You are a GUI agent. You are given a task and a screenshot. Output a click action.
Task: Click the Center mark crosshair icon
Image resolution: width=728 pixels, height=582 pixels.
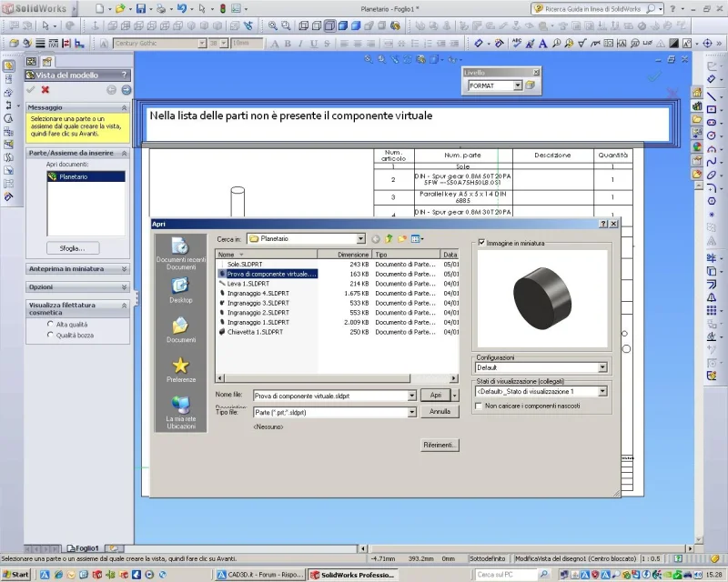point(707,43)
